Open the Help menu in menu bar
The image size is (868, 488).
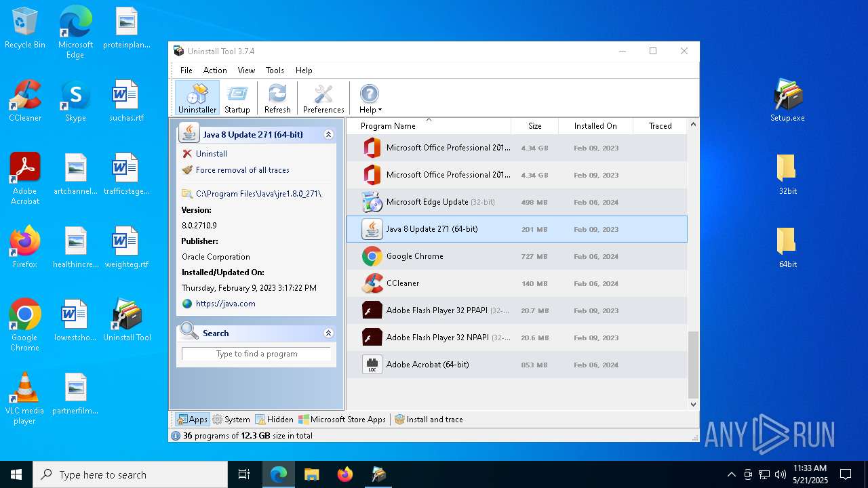(304, 70)
